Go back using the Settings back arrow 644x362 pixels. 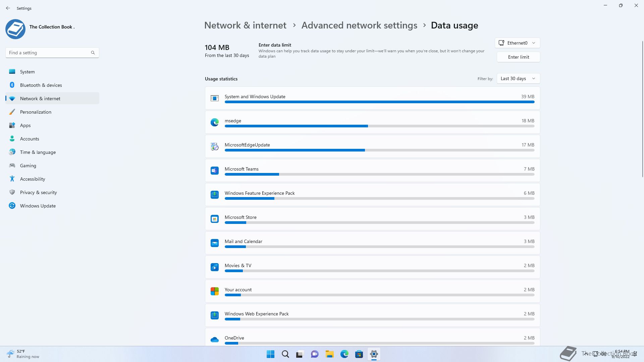tap(8, 8)
